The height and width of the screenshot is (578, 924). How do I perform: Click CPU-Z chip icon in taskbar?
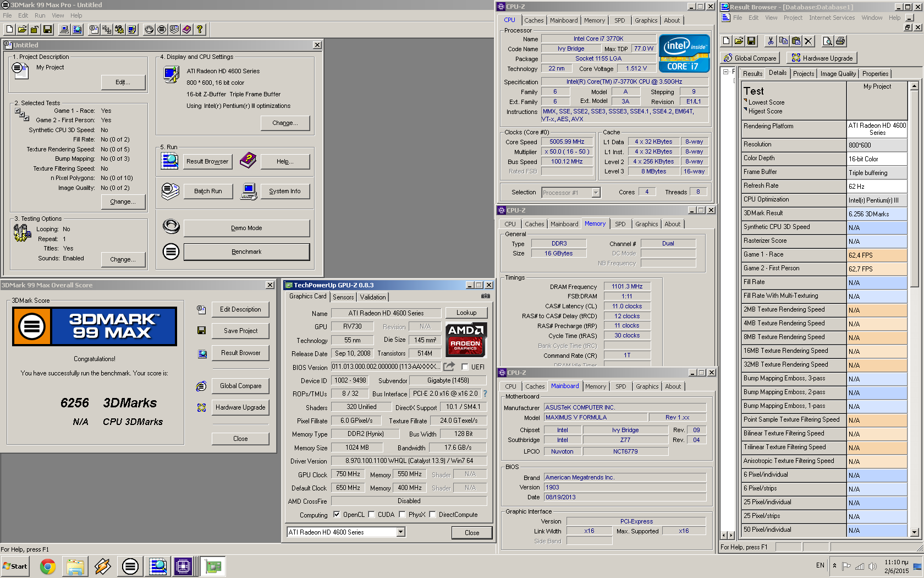(183, 566)
